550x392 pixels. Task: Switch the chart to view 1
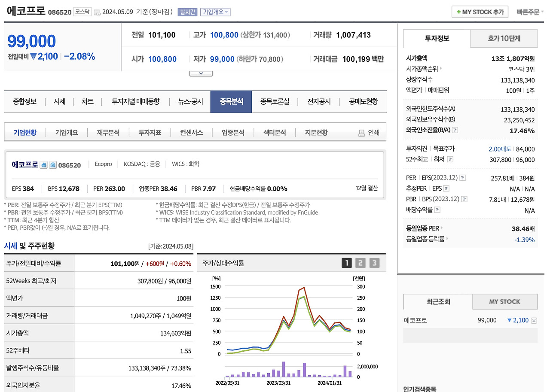point(346,263)
